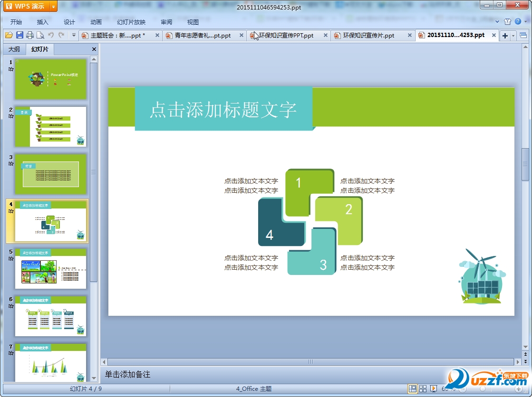Click the slide title 点击添加标题文字
Screen dimensions: 532x397
[x=223, y=110]
